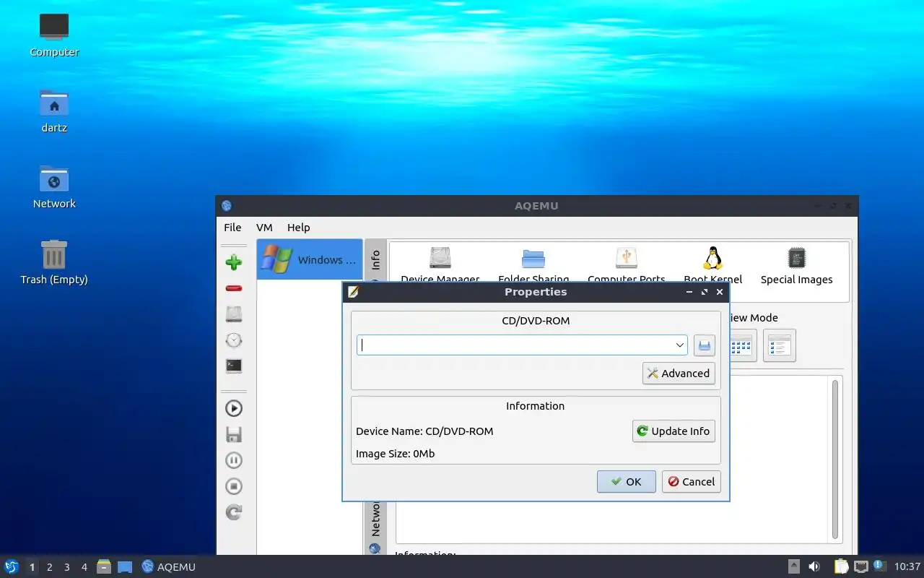Open the VM menu
The image size is (924, 578).
pos(264,228)
